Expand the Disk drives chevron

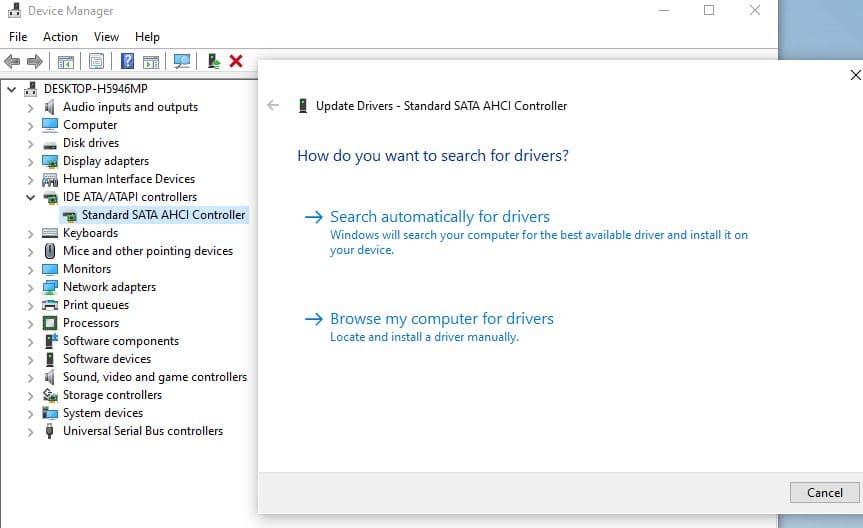(x=30, y=144)
